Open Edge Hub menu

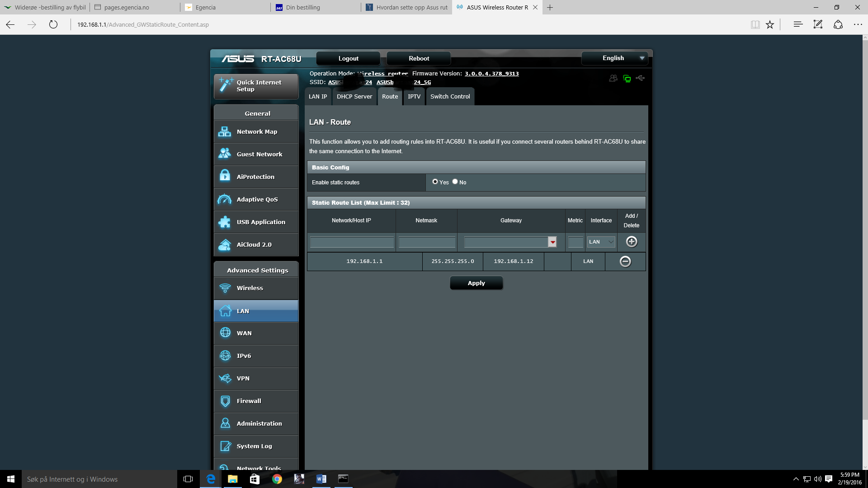798,24
